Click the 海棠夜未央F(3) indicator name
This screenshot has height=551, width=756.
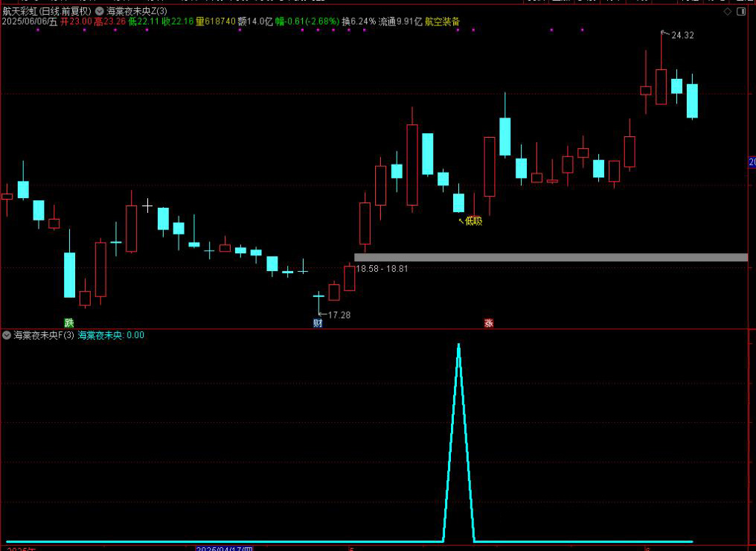[x=44, y=336]
